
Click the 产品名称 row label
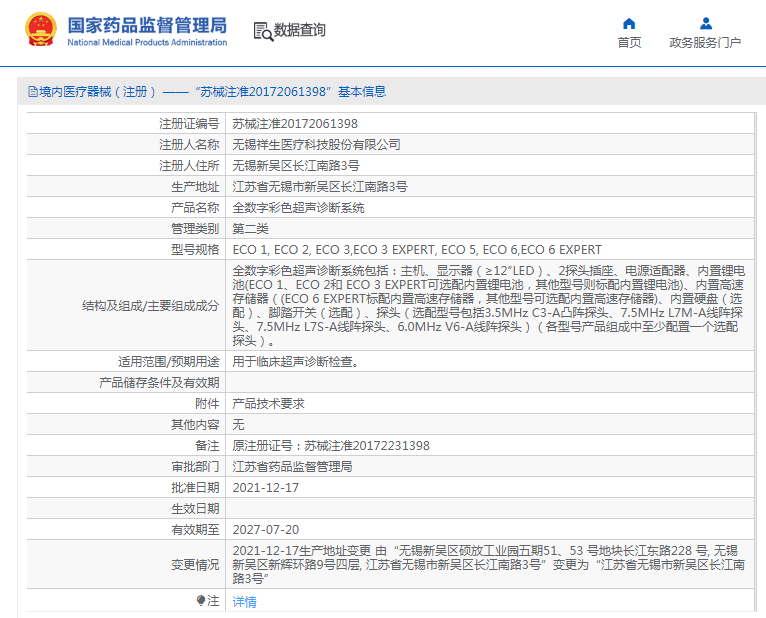(x=195, y=208)
